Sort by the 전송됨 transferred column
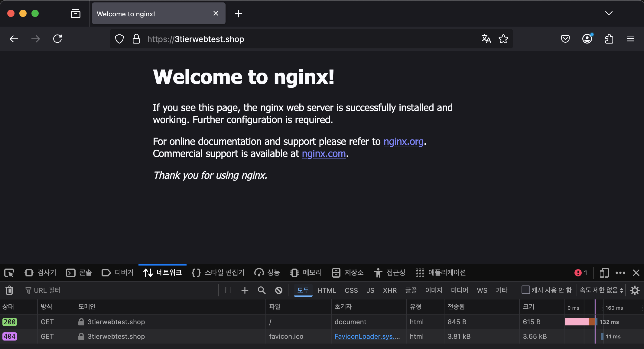 (x=482, y=307)
